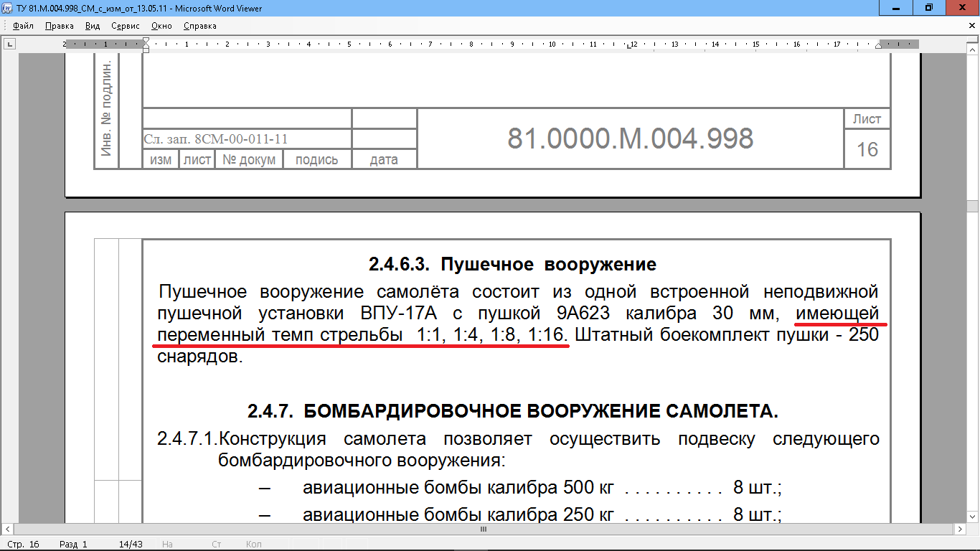Click the line авиационные бомбы калибра 500 кг
Screen dimensions: 980x551
point(458,488)
